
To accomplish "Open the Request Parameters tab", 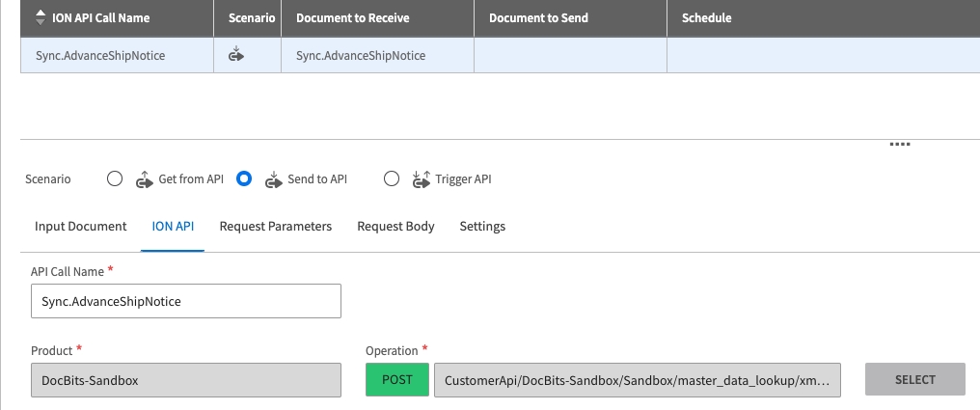I will (x=276, y=227).
